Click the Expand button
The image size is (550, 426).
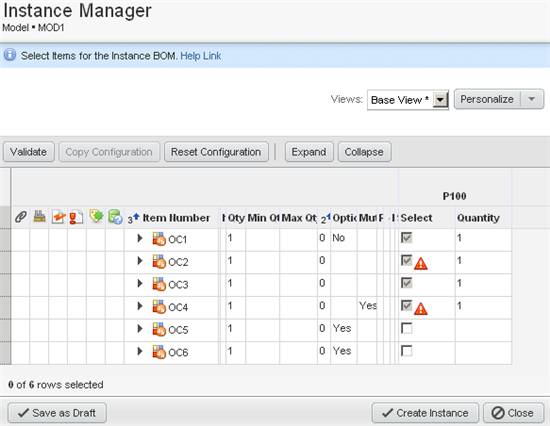pos(309,152)
